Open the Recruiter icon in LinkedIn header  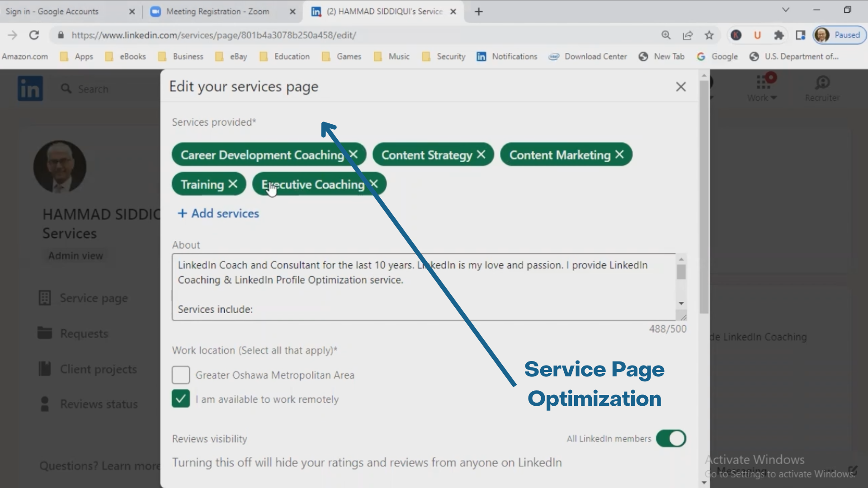pos(822,89)
